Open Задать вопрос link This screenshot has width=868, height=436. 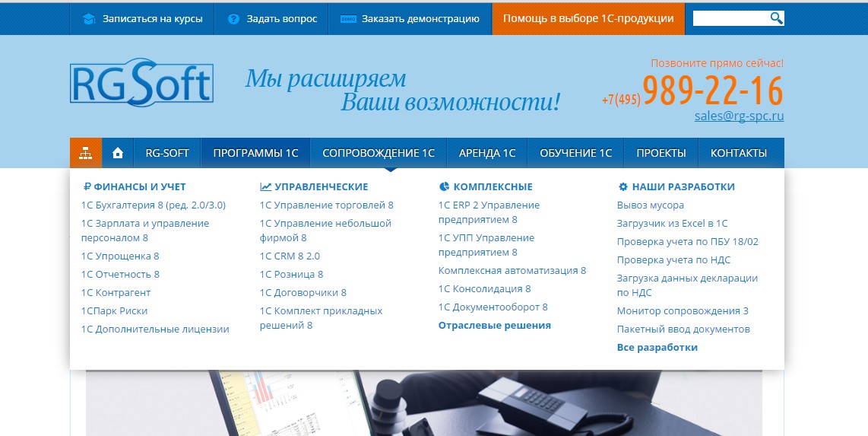(282, 19)
